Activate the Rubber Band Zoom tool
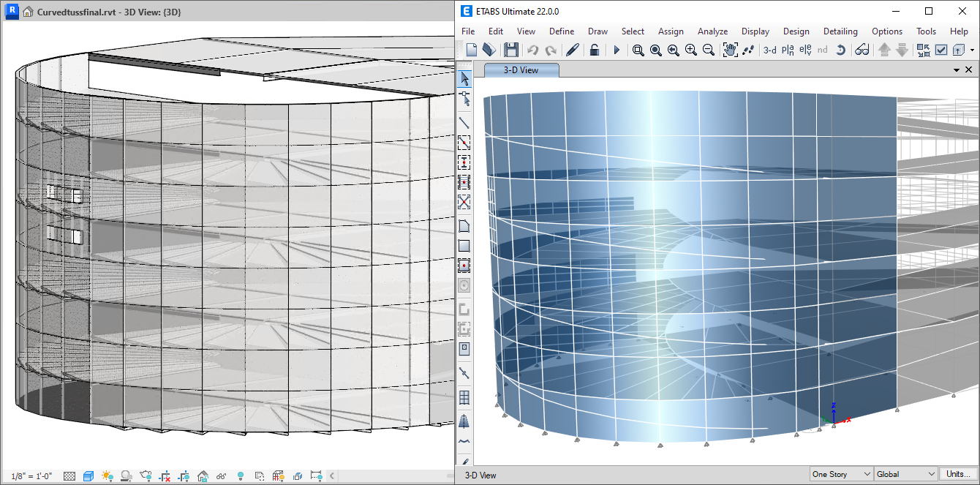This screenshot has width=980, height=485. pyautogui.click(x=638, y=50)
